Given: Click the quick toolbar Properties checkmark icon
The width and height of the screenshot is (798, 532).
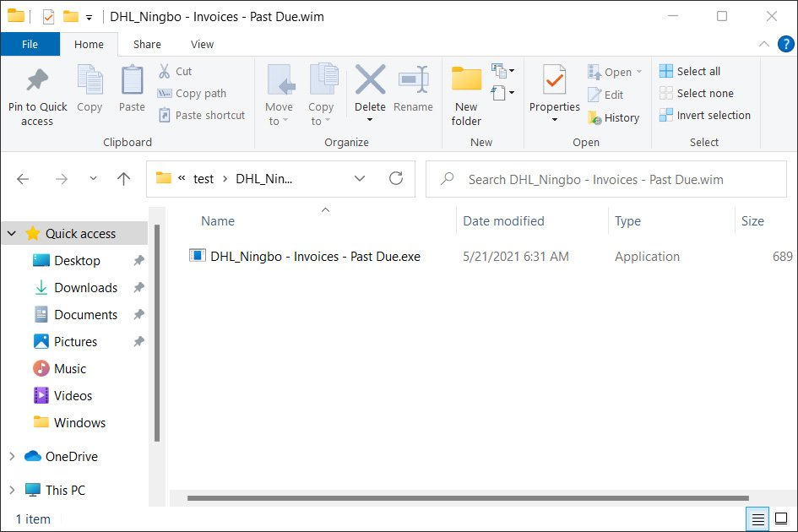Looking at the screenshot, I should 48,17.
